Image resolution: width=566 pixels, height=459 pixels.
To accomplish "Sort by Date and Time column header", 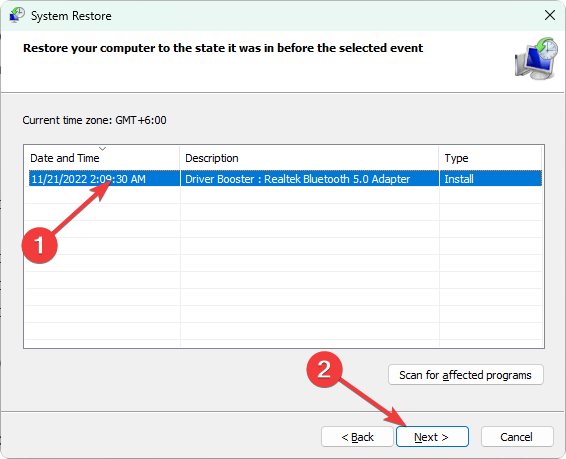I will point(102,158).
